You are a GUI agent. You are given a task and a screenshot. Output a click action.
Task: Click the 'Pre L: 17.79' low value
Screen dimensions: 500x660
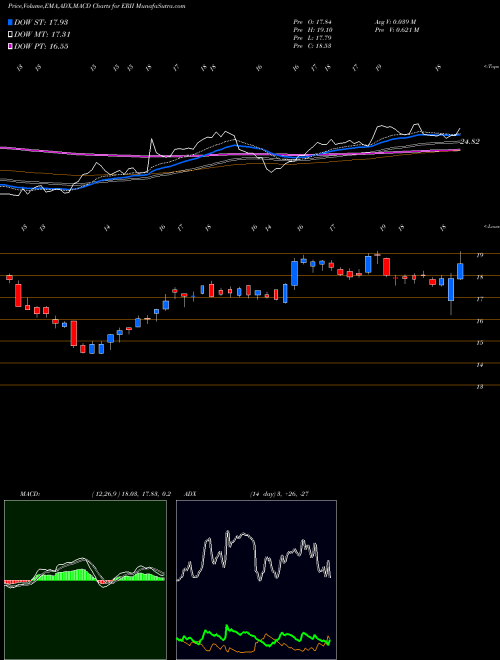click(313, 38)
